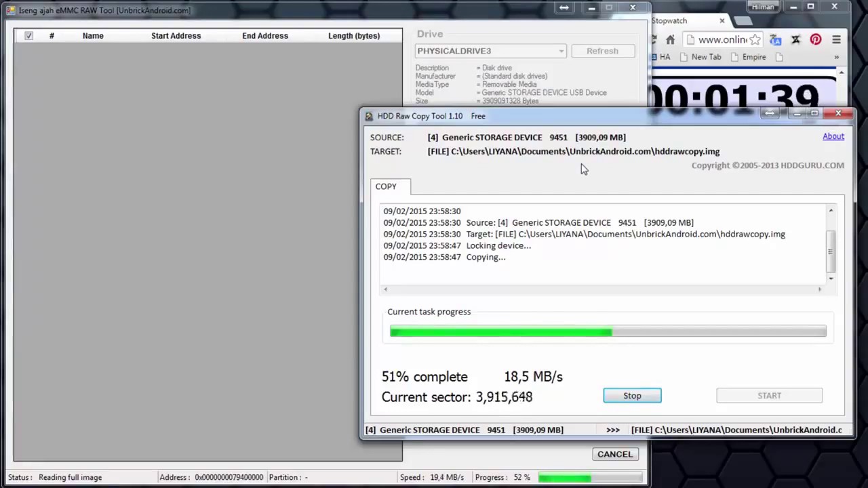Open the Empire bookmark
This screenshot has height=488, width=868.
coord(748,57)
